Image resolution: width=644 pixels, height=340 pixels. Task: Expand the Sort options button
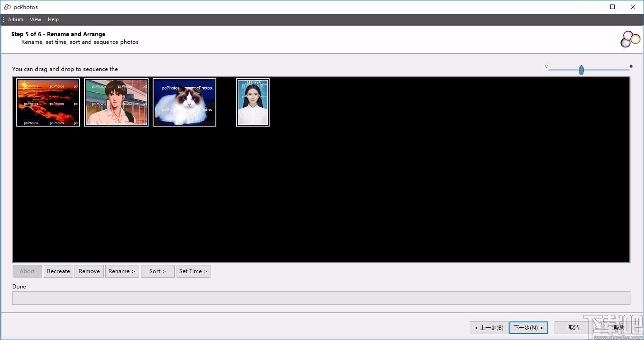click(x=158, y=271)
